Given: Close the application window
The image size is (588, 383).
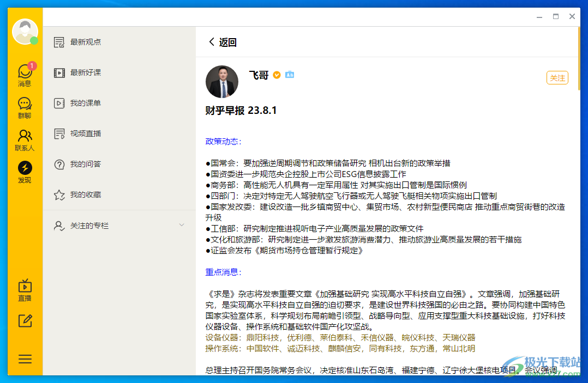Looking at the screenshot, I should click(572, 16).
